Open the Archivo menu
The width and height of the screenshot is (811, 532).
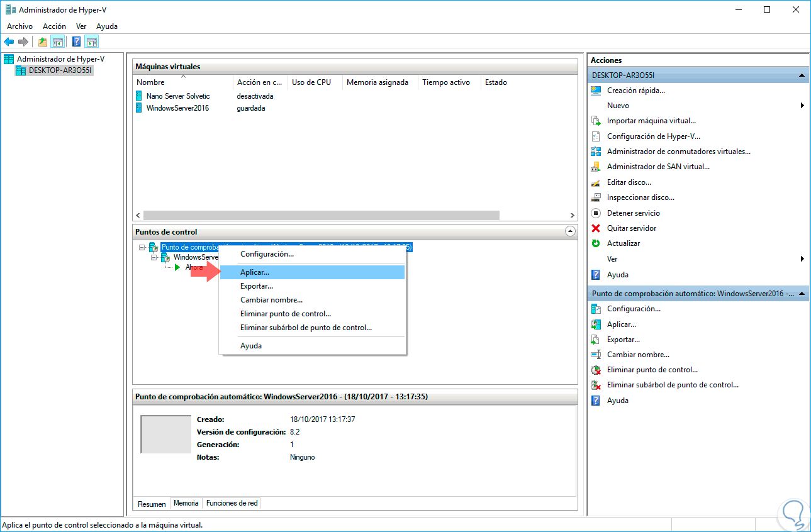pyautogui.click(x=20, y=26)
